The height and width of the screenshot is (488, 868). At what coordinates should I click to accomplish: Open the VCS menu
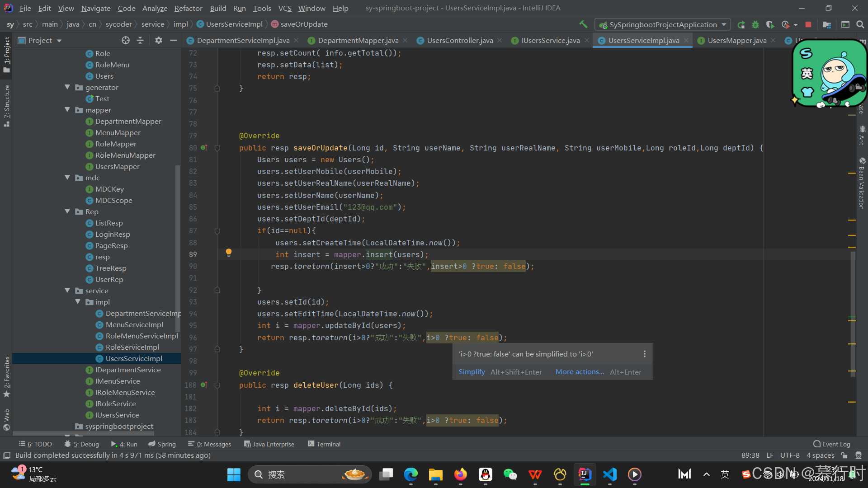(285, 8)
